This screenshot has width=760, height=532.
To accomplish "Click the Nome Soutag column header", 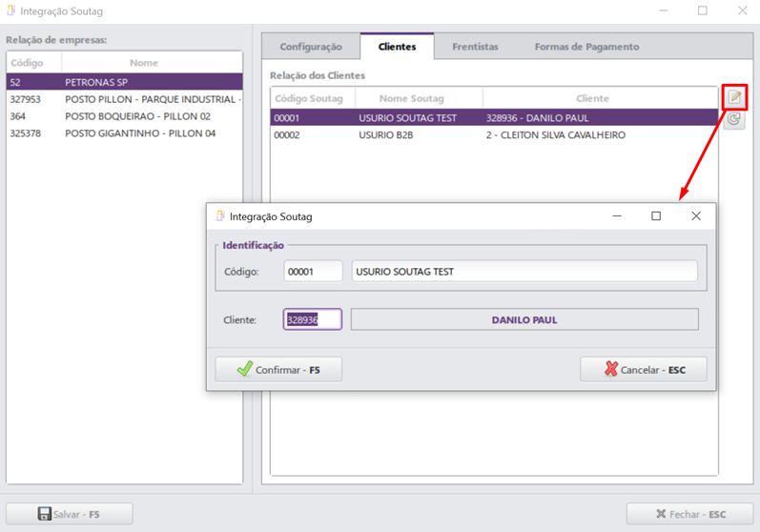I will [419, 98].
